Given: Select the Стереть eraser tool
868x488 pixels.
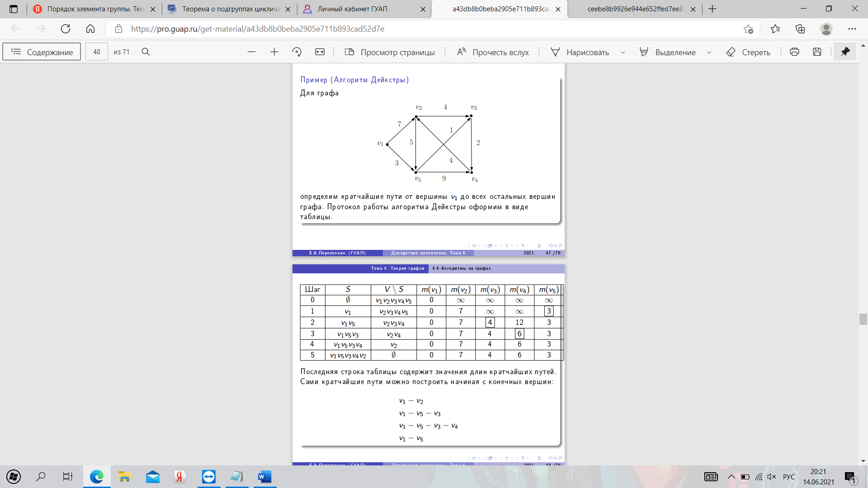Looking at the screenshot, I should (748, 52).
